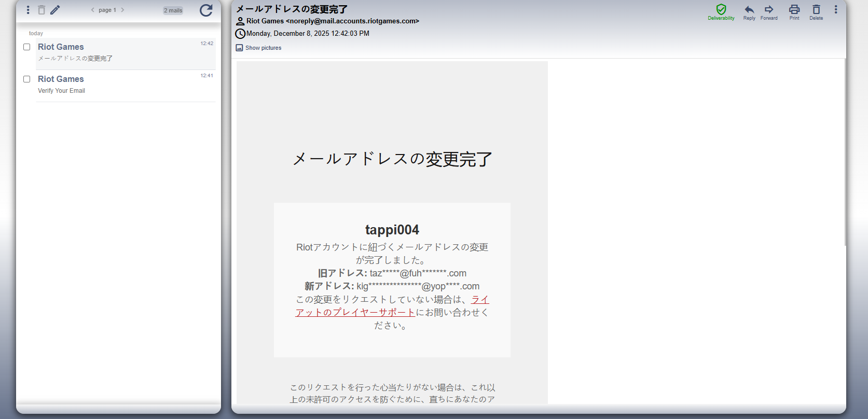This screenshot has height=419, width=868.
Task: Click the 旧アドレス line in email body
Action: [x=392, y=273]
